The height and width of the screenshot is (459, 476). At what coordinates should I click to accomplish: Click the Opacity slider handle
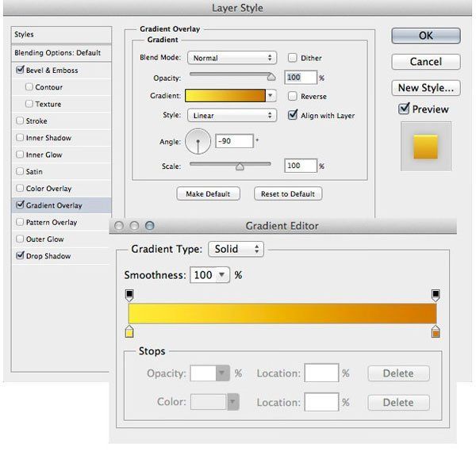pyautogui.click(x=271, y=77)
